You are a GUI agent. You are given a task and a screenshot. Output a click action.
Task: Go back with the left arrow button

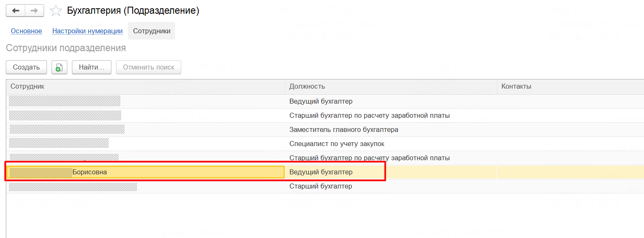click(15, 11)
